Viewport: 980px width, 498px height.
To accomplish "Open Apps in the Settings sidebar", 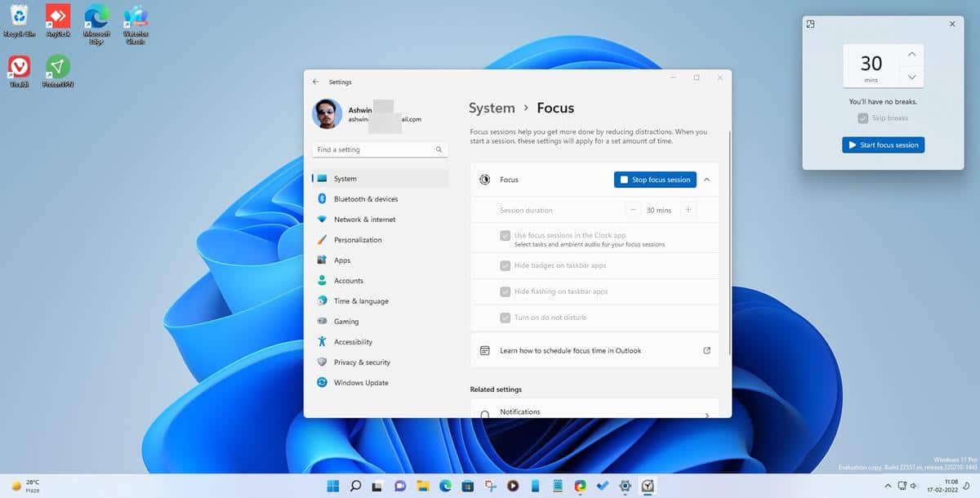I will point(380,260).
